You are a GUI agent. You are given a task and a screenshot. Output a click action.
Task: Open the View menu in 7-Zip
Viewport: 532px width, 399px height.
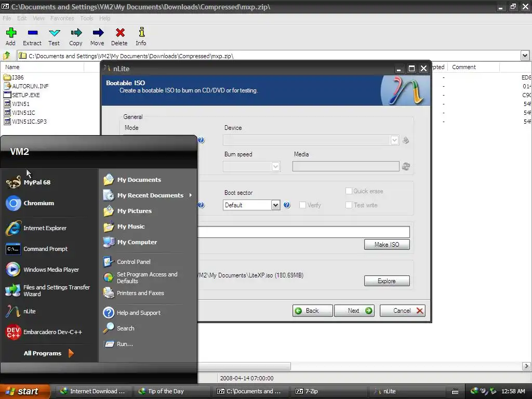click(x=38, y=18)
